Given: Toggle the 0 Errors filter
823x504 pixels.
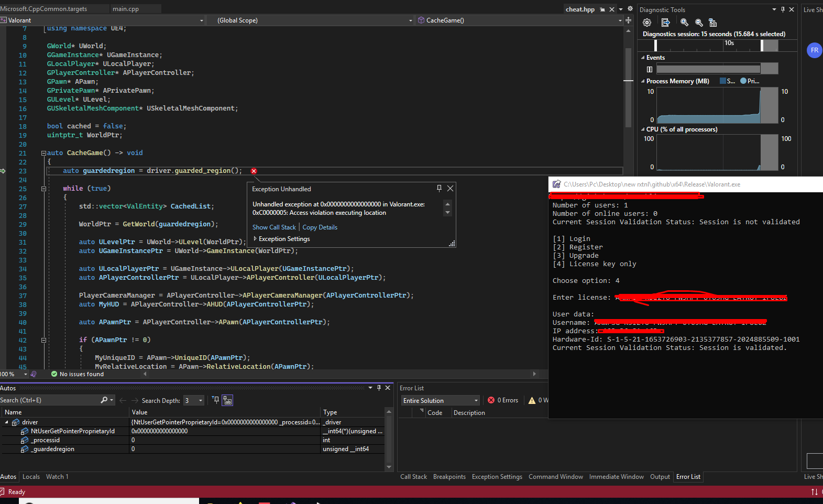Looking at the screenshot, I should [503, 400].
